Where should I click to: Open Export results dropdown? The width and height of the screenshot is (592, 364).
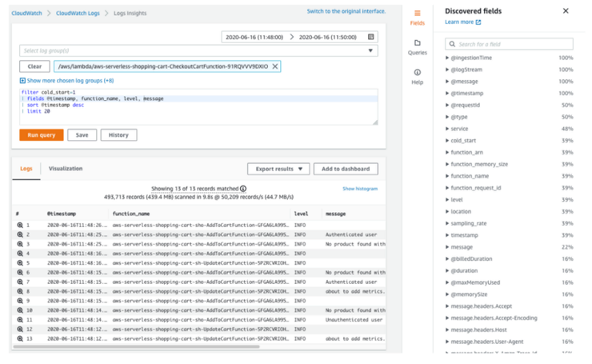coord(278,169)
